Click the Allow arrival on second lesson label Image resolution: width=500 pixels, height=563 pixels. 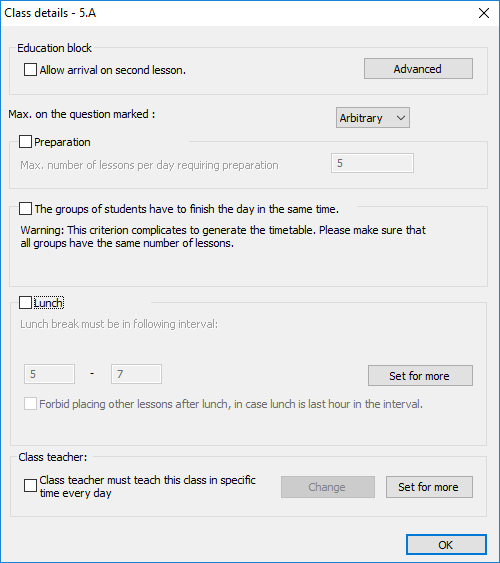[x=113, y=70]
